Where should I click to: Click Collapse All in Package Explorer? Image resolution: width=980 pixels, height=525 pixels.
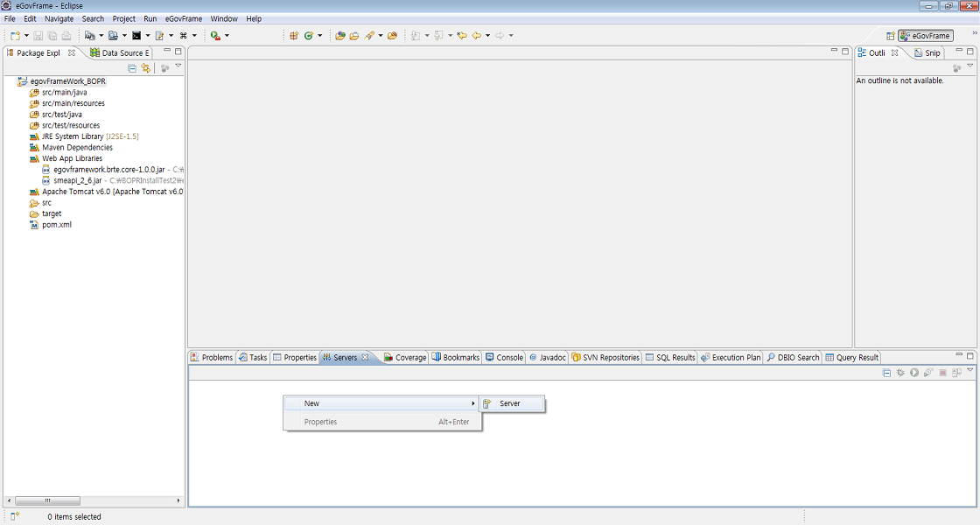tap(132, 67)
